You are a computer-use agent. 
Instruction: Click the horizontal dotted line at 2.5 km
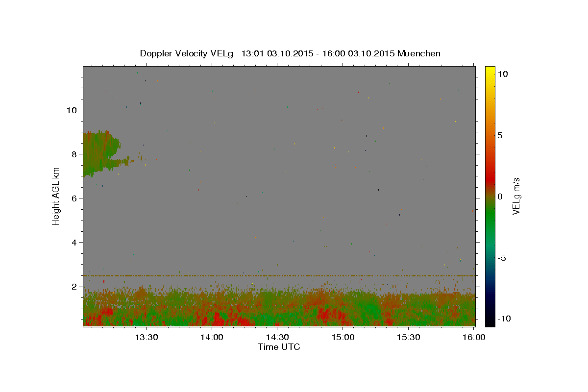coord(279,275)
